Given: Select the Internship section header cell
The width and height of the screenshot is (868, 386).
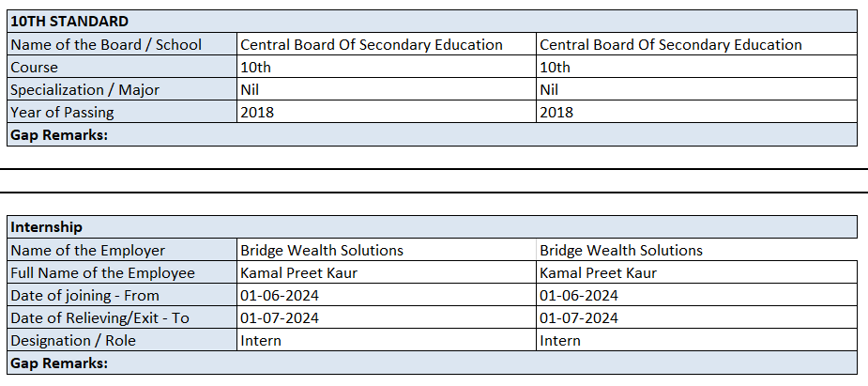Looking at the screenshot, I should click(x=47, y=226).
